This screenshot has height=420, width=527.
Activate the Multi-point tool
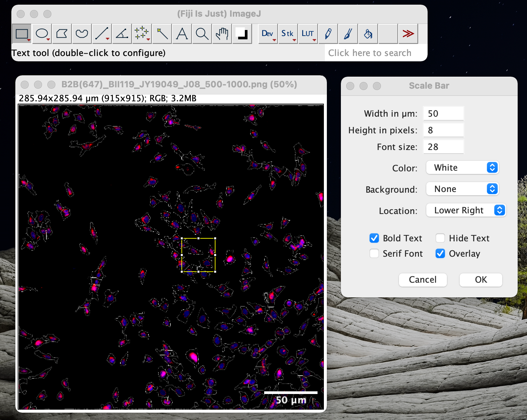[142, 34]
